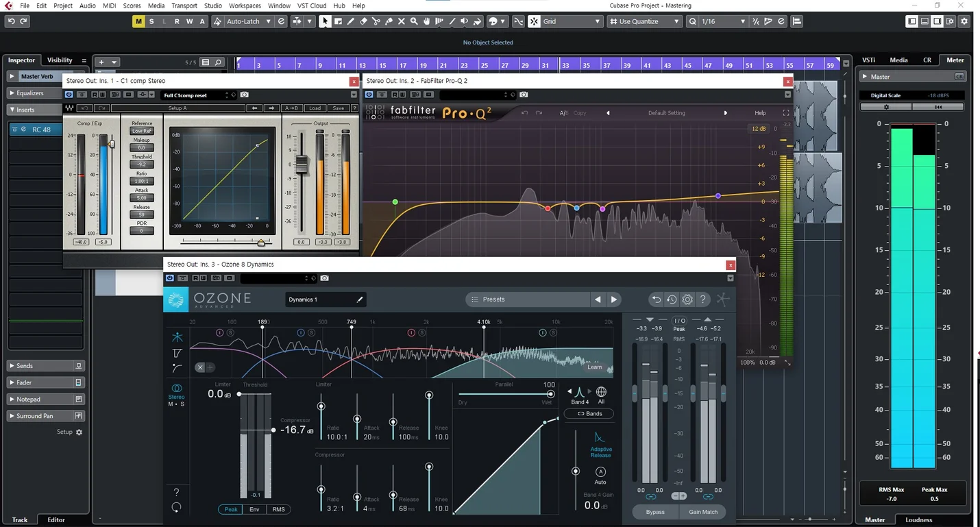Click the Parallel Dry/Wet slider handle
980x527 pixels.
point(550,394)
